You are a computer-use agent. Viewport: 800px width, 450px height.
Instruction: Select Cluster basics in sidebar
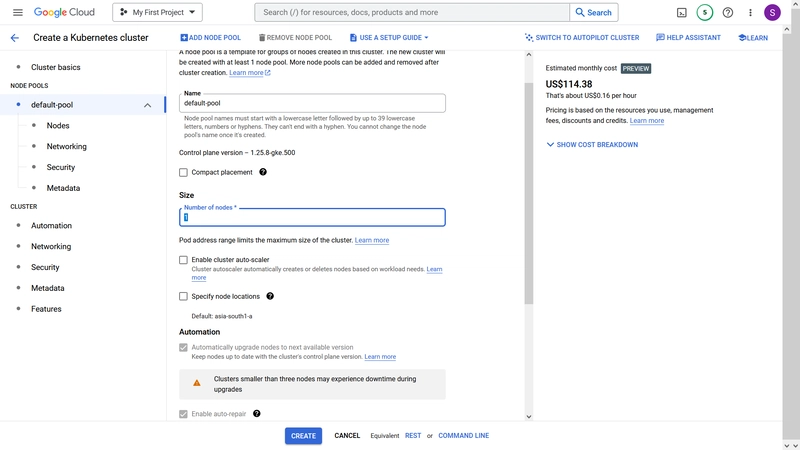coord(56,67)
